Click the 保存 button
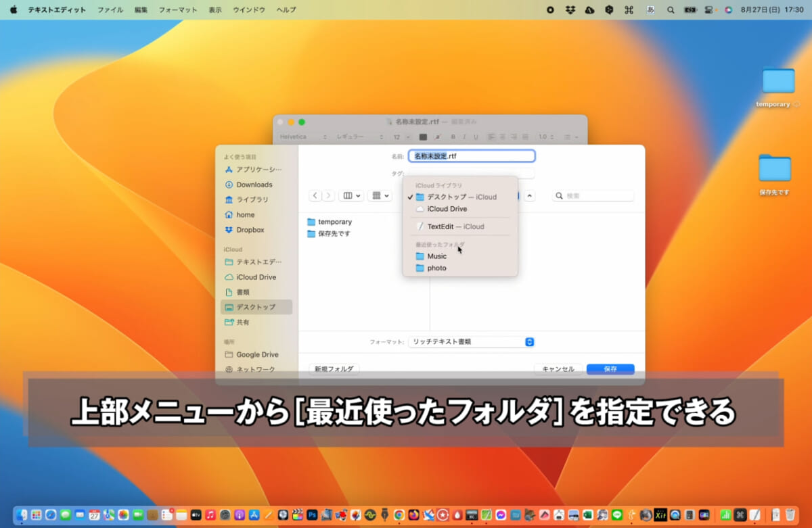Image resolution: width=812 pixels, height=528 pixels. pyautogui.click(x=610, y=369)
